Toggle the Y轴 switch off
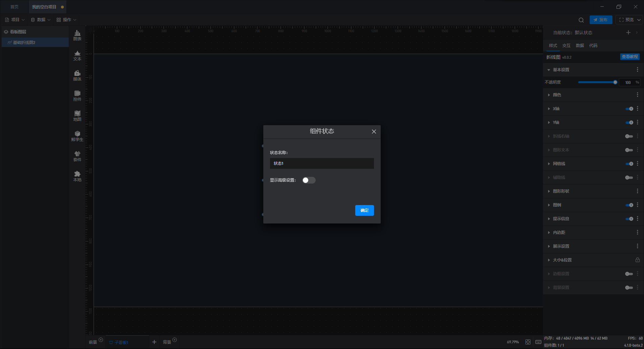Screen dimensions: 644x349 pyautogui.click(x=629, y=122)
